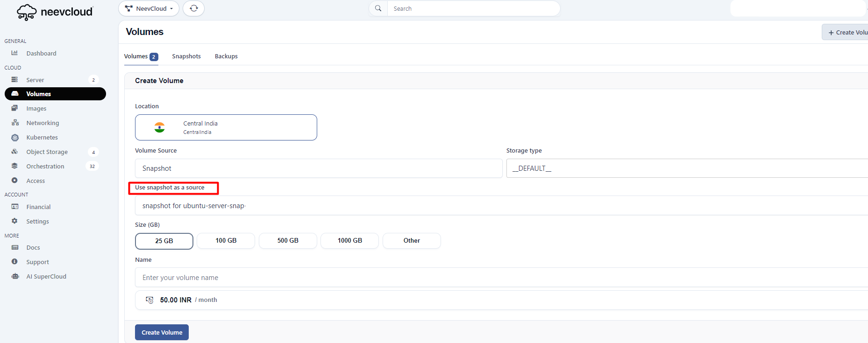This screenshot has height=343, width=868.
Task: Click the AI SuperCloud robot icon
Action: tap(15, 276)
